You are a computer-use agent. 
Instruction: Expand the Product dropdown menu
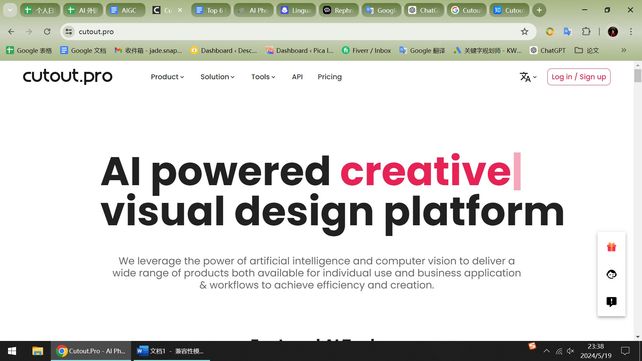(x=167, y=77)
